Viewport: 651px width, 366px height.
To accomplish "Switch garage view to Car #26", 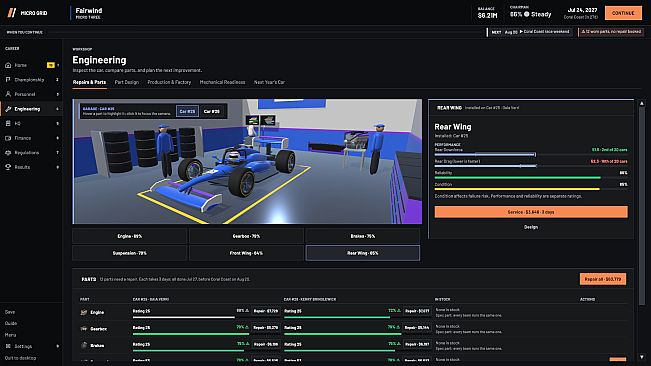I will 212,111.
